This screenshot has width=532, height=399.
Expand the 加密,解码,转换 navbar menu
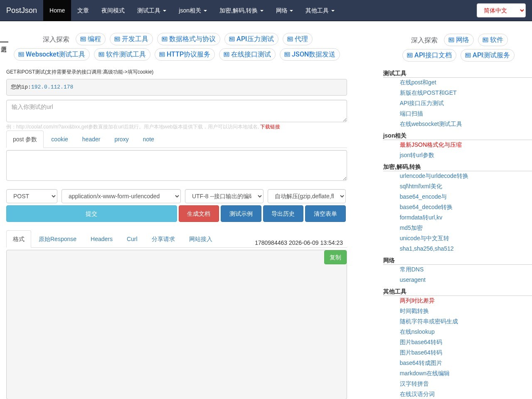pos(241,10)
